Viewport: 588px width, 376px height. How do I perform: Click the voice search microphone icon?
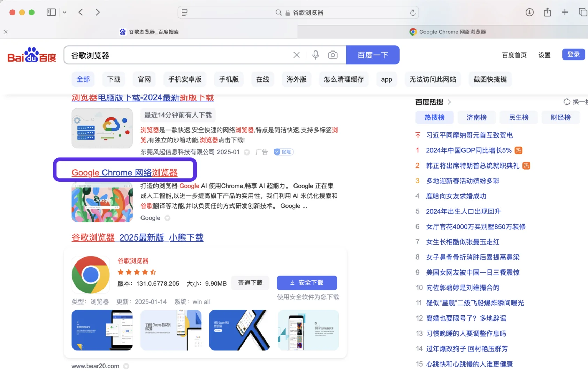(315, 55)
